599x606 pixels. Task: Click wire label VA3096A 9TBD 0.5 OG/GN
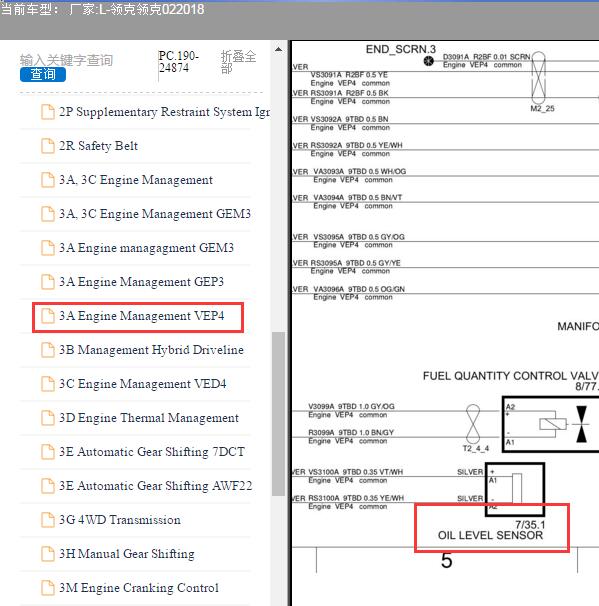[x=359, y=289]
